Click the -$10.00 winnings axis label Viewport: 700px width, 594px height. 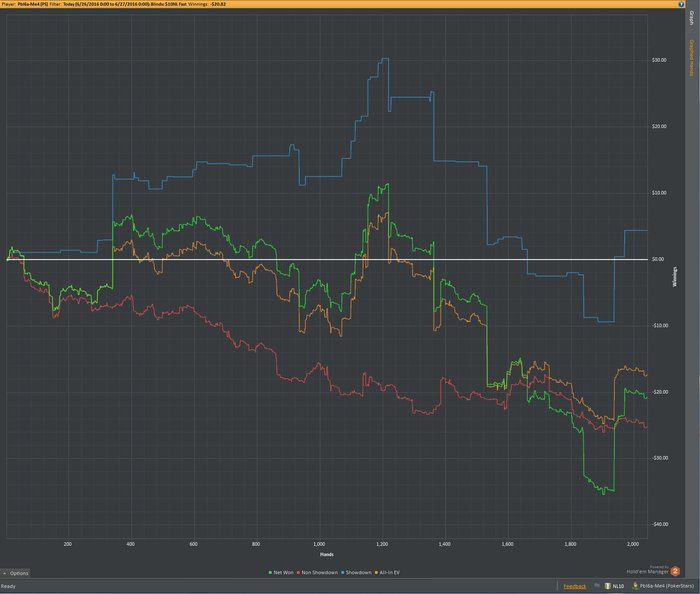[659, 325]
